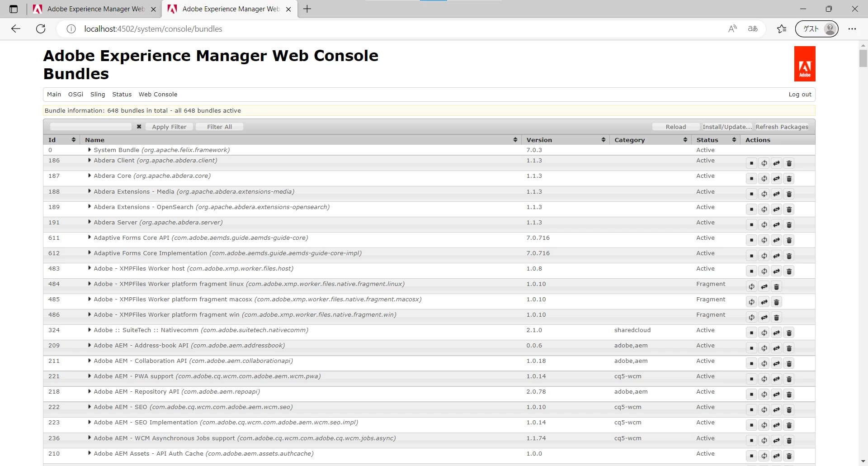Reload the browser page
The image size is (868, 466).
41,29
